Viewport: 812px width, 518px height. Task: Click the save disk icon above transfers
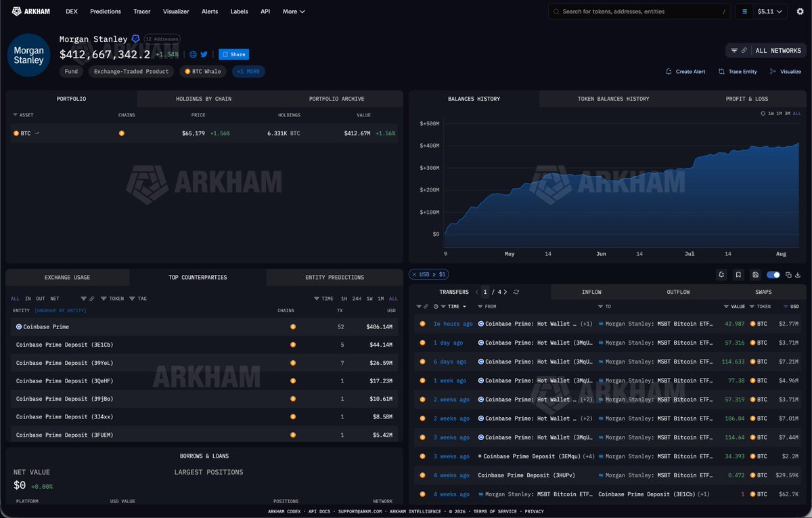click(x=755, y=274)
